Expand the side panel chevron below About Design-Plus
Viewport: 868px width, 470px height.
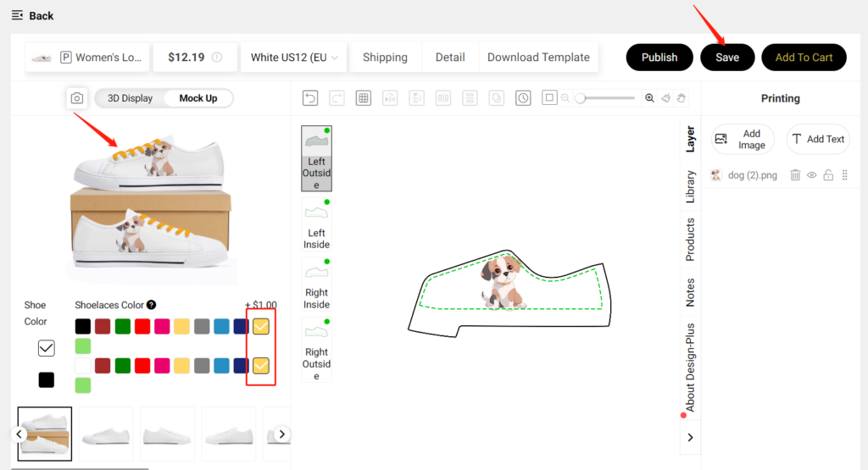[690, 437]
